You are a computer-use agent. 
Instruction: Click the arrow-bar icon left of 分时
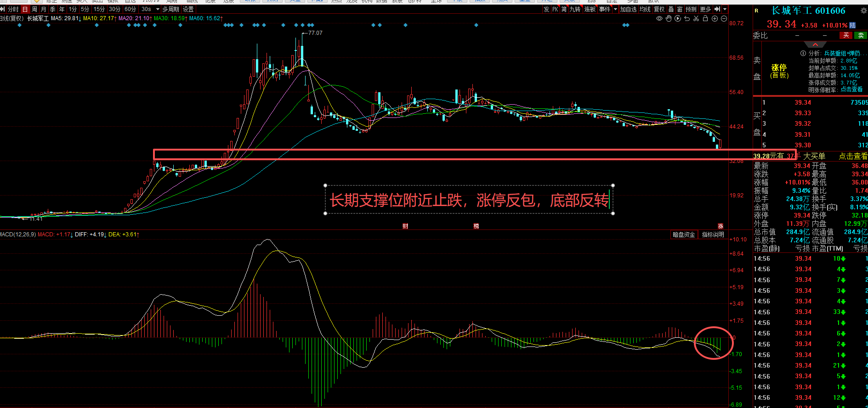[x=3, y=9]
